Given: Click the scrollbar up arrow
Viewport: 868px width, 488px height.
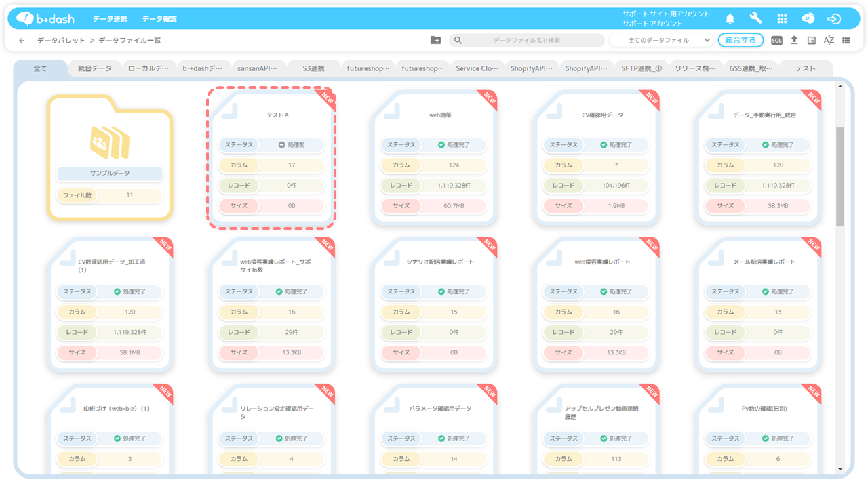Looking at the screenshot, I should (840, 85).
